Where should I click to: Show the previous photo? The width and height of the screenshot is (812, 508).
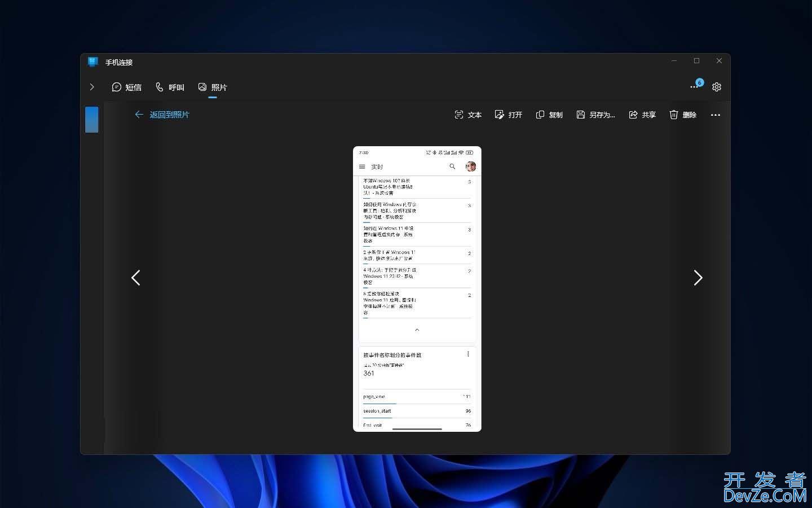136,278
